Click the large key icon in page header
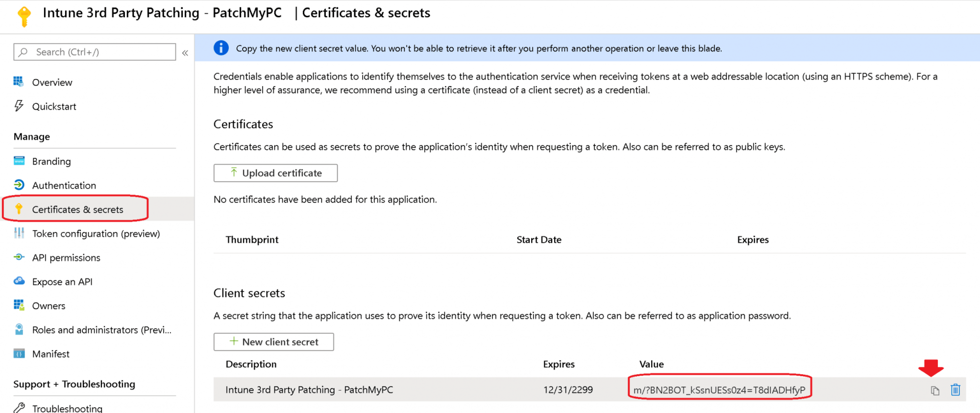Viewport: 980px width, 413px height. pos(24,16)
